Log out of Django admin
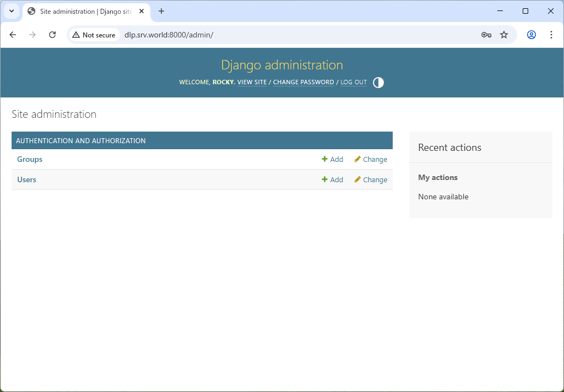564x392 pixels. click(x=353, y=82)
